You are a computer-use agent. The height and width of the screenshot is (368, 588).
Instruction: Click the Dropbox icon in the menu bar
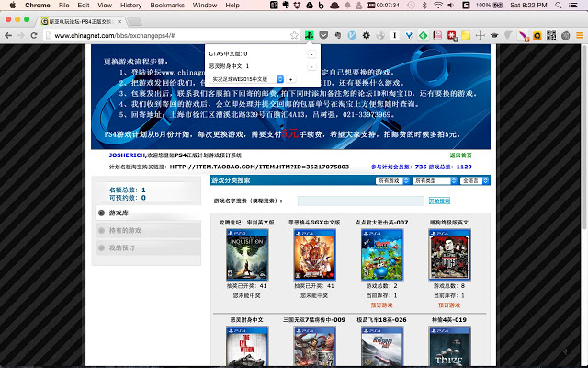pos(297,6)
